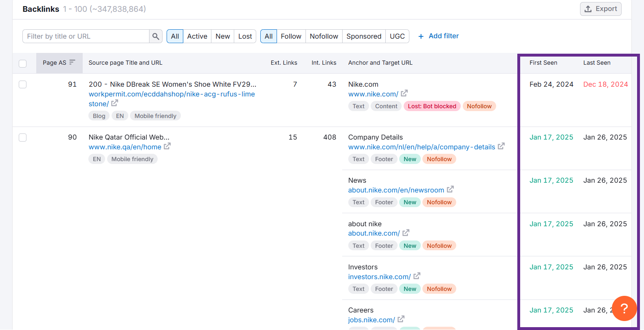This screenshot has height=330, width=644.
Task: Click the Footer tag in Investors row
Action: click(384, 289)
